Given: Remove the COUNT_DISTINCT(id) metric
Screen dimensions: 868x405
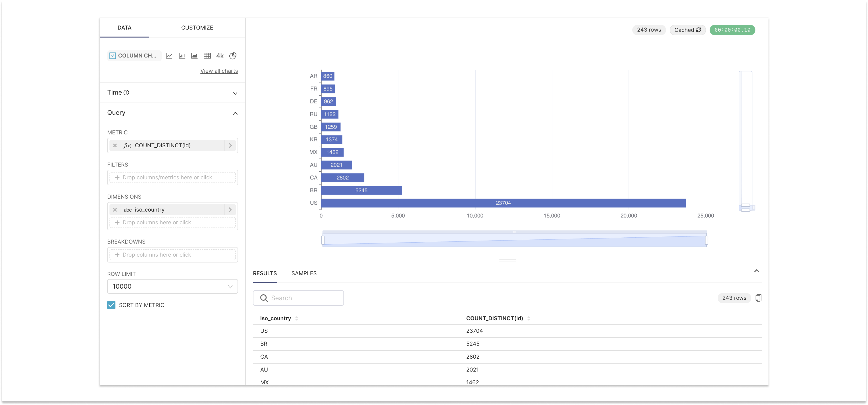Looking at the screenshot, I should (115, 145).
